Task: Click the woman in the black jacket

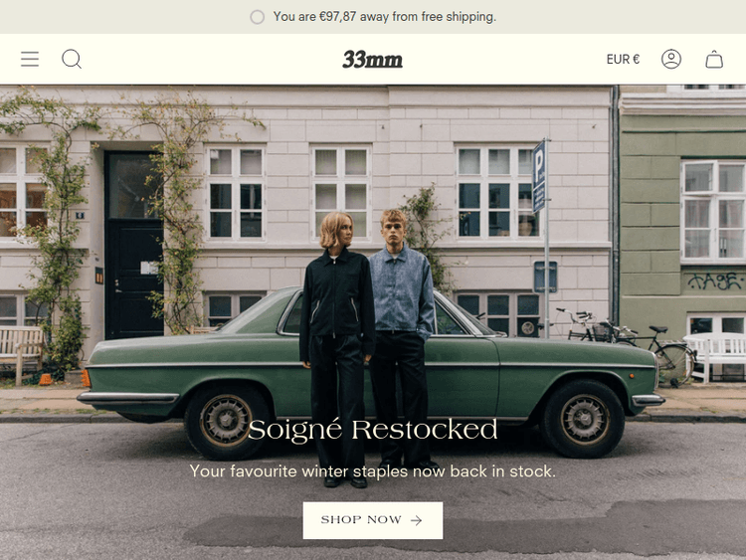Action: pos(337,347)
